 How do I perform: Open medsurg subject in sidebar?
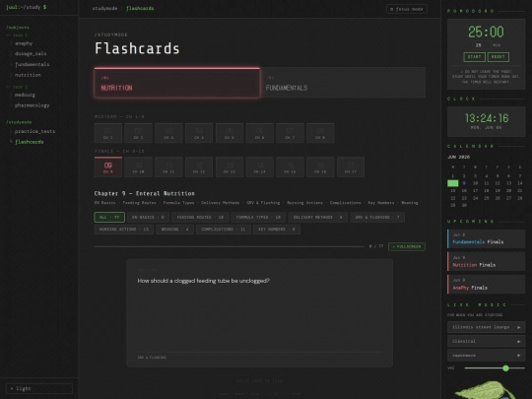coord(25,95)
